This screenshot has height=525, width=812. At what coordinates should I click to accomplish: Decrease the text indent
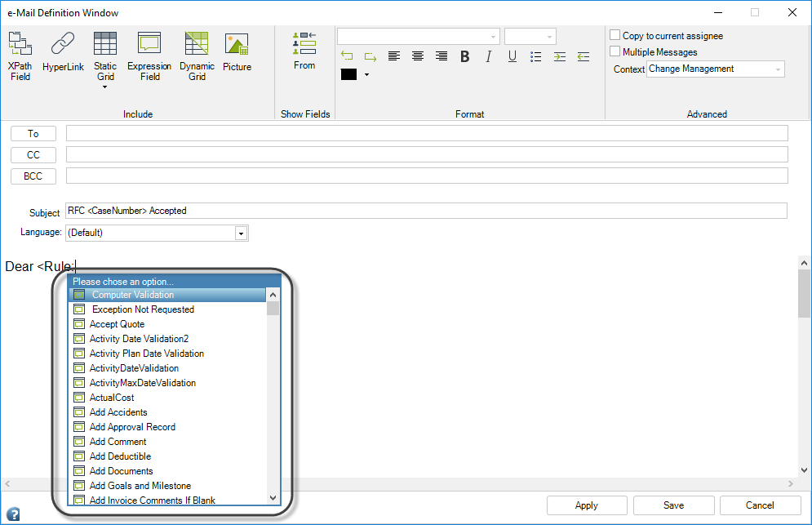[583, 56]
